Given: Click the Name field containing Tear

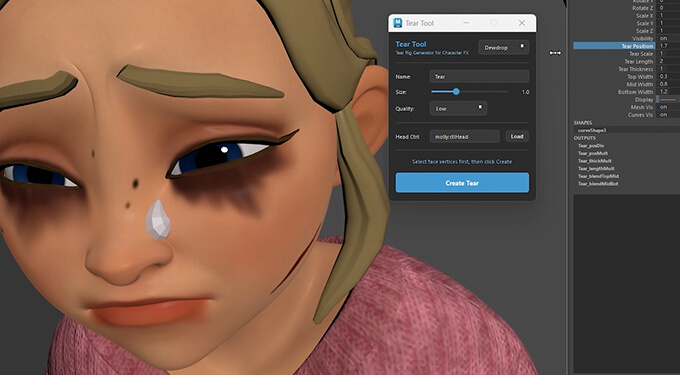Looking at the screenshot, I should (479, 76).
